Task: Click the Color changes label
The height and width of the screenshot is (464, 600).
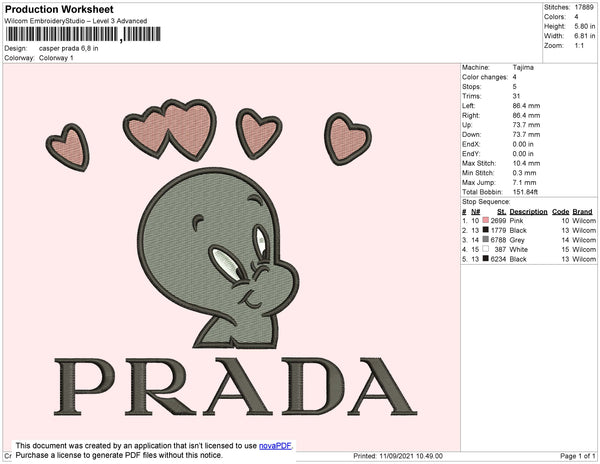Action: 485,77
